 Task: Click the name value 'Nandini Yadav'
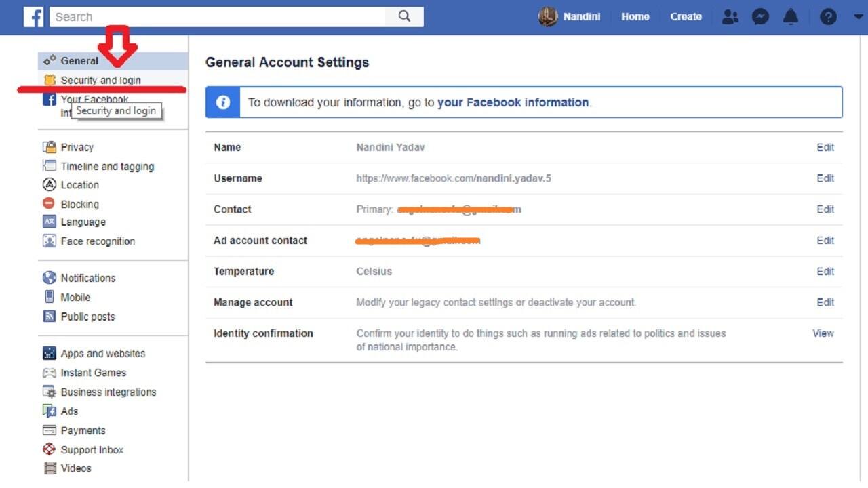click(391, 147)
